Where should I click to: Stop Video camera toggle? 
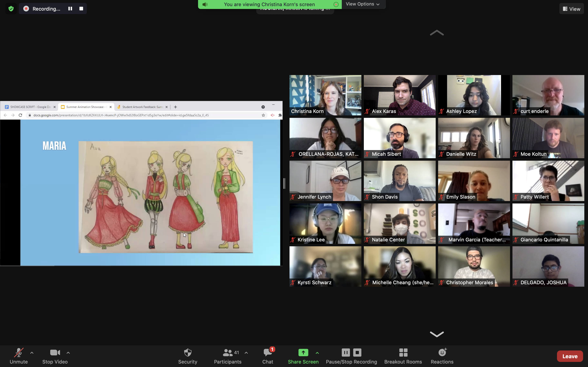click(x=55, y=356)
